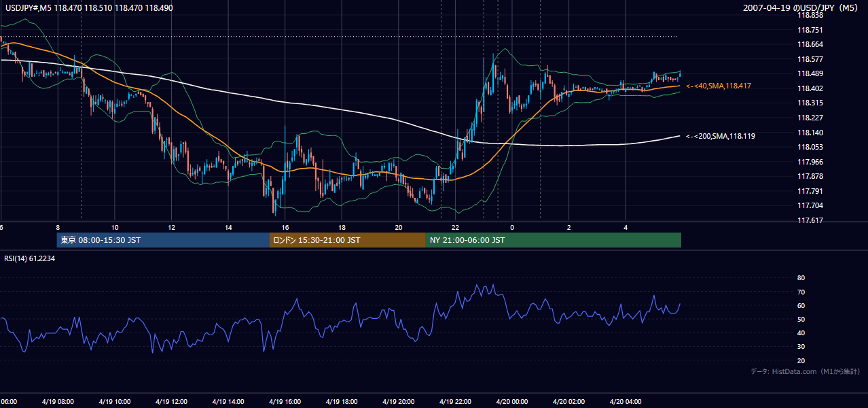Click price axis value 118.489
Viewport: 868px width, 408px height.
click(810, 74)
